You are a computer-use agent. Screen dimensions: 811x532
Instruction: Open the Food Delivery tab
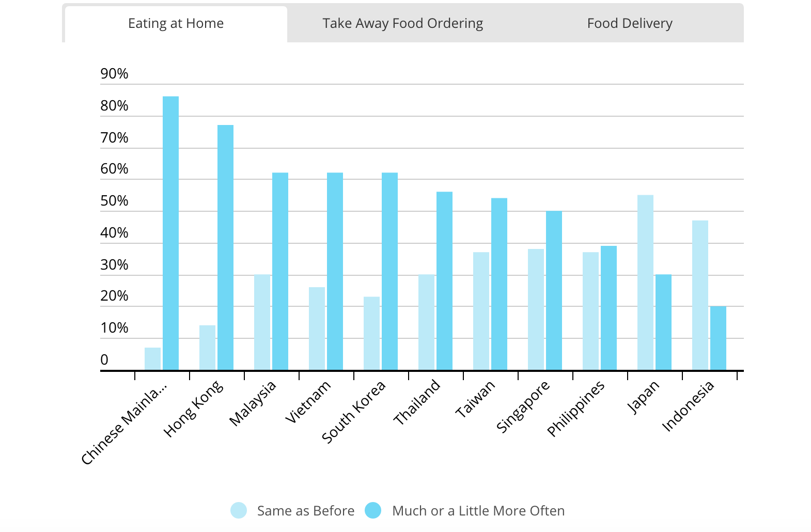click(629, 24)
